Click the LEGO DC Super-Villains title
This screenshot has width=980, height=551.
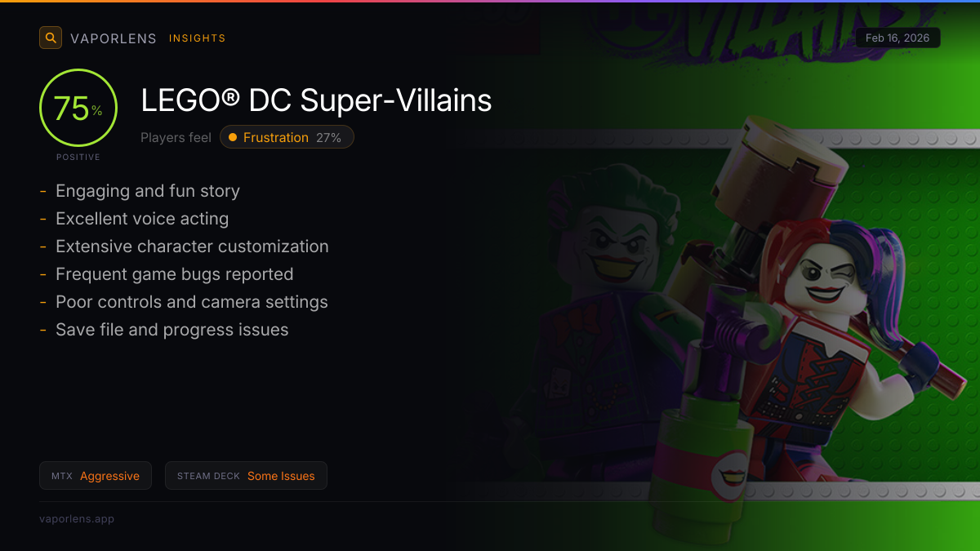316,100
